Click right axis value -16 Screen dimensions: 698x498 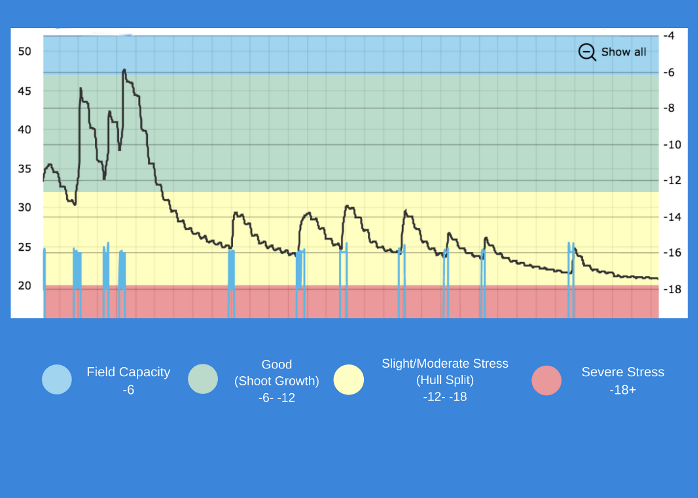(x=672, y=252)
